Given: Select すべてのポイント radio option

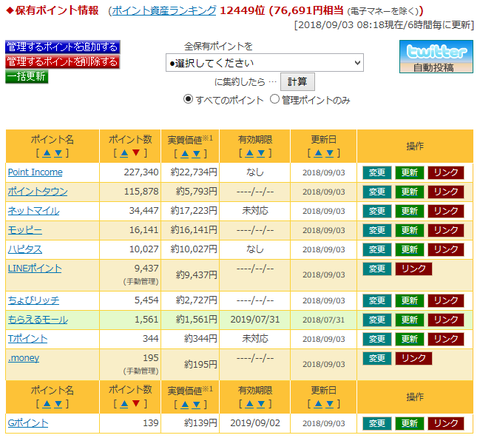Looking at the screenshot, I should coord(188,99).
